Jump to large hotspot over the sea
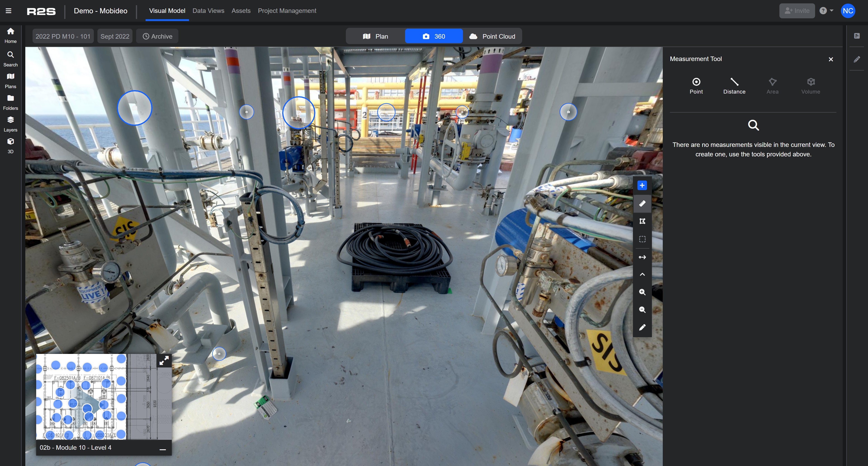Image resolution: width=868 pixels, height=466 pixels. (135, 108)
